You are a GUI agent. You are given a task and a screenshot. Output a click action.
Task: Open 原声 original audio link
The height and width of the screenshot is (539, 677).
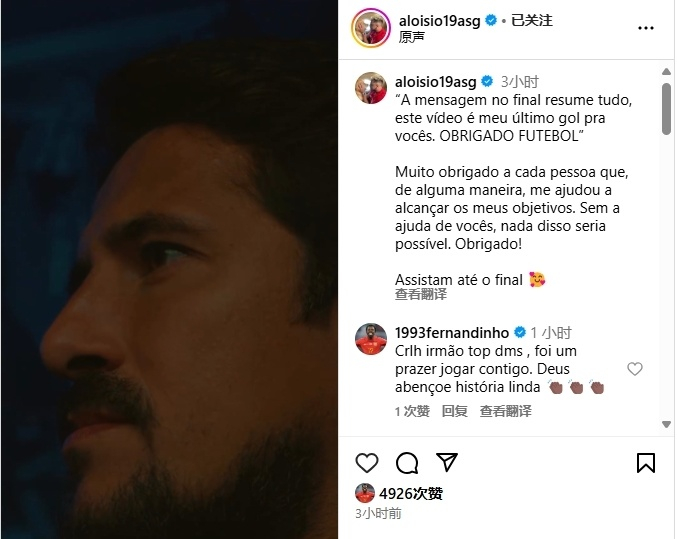pyautogui.click(x=411, y=38)
